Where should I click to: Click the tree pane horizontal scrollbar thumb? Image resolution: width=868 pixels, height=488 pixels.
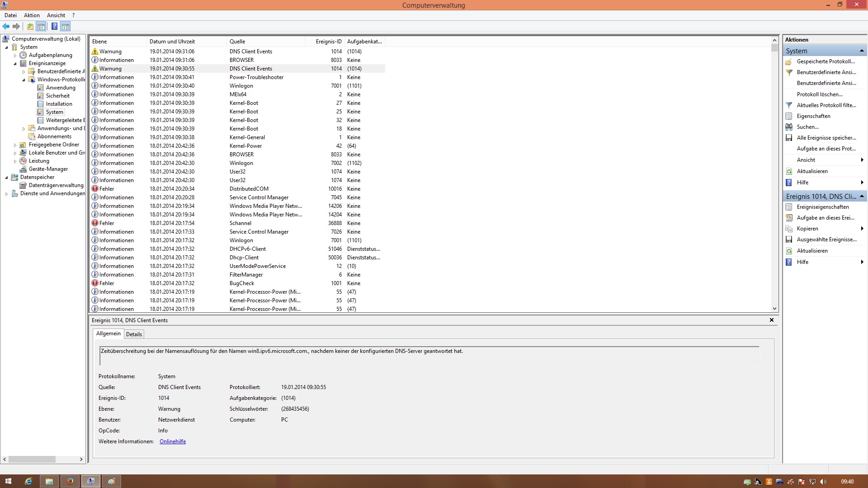point(32,459)
